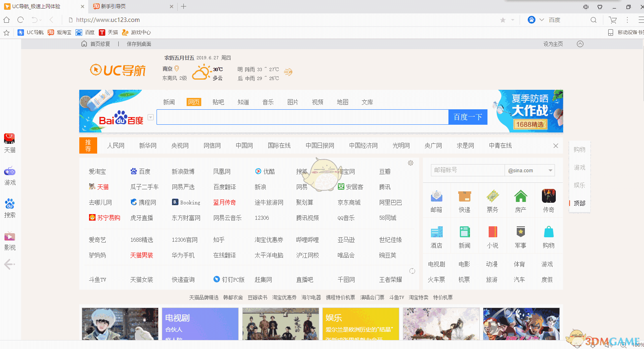
Task: Click the 军事 military badge icon
Action: point(521,232)
